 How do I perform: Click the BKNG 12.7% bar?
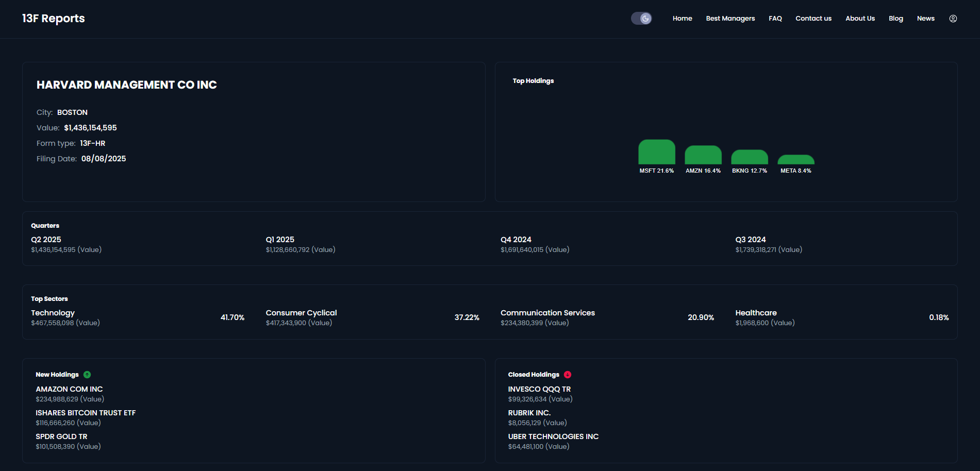[x=750, y=157]
